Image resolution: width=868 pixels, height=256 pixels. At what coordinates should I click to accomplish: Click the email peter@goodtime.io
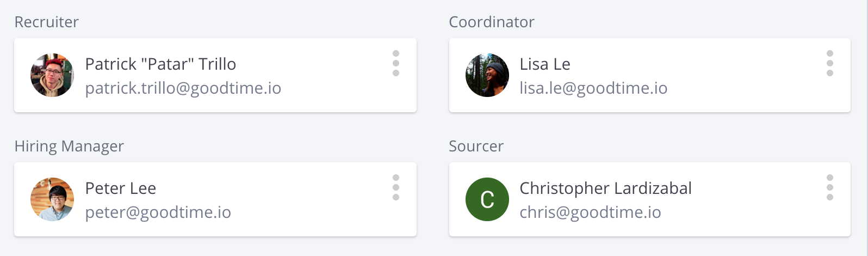[158, 212]
